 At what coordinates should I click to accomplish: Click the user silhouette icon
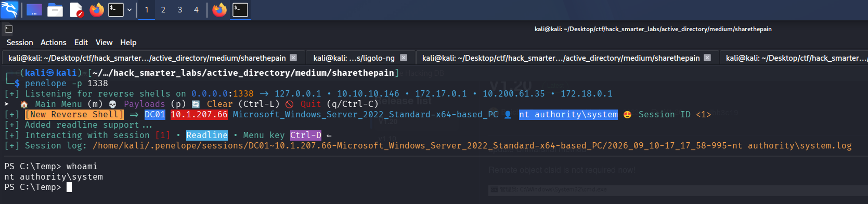[x=508, y=114]
